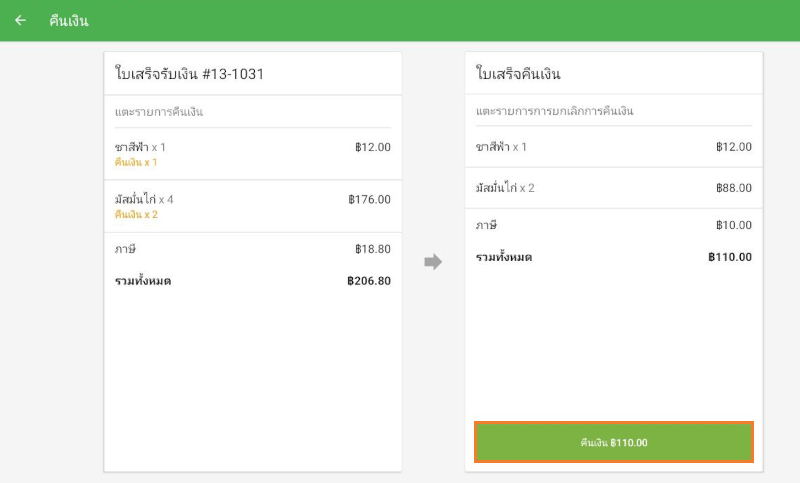800x483 pixels.
Task: Select ชาสีฟ้า x 1 in the original receipt
Action: [141, 147]
